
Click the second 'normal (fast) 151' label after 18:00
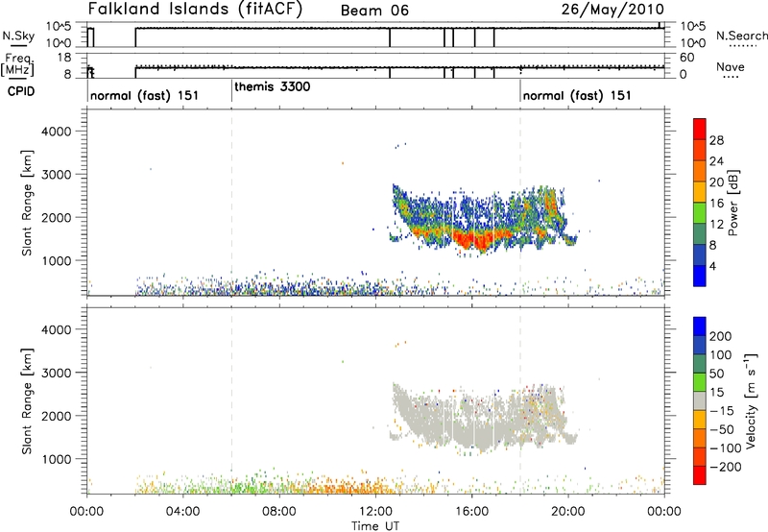point(577,95)
